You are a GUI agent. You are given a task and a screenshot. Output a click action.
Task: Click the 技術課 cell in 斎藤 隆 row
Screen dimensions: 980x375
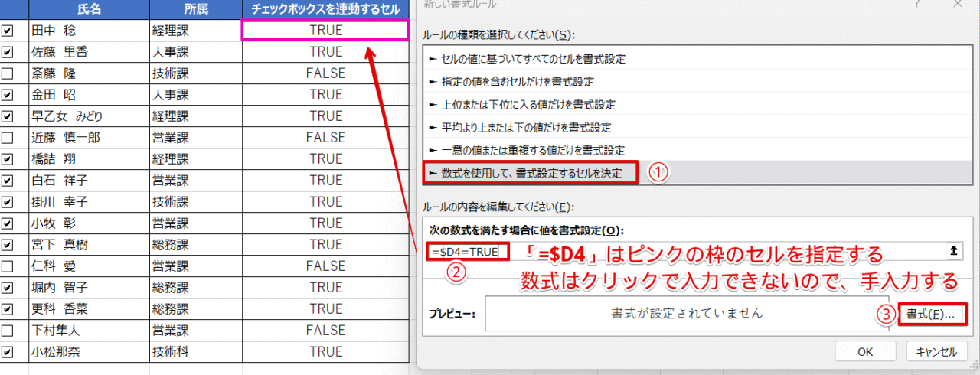coord(195,74)
